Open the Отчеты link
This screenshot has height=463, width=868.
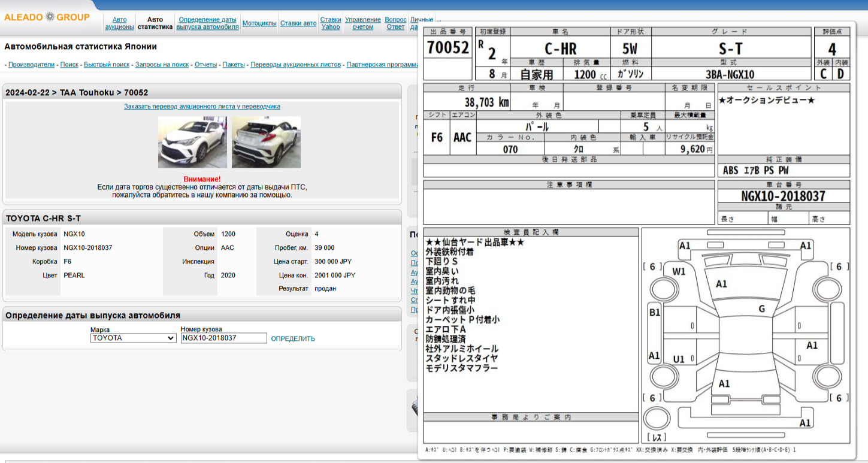[x=205, y=65]
